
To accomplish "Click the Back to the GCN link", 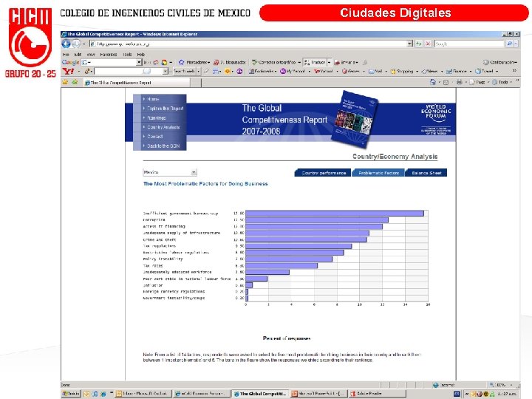I will pyautogui.click(x=163, y=146).
